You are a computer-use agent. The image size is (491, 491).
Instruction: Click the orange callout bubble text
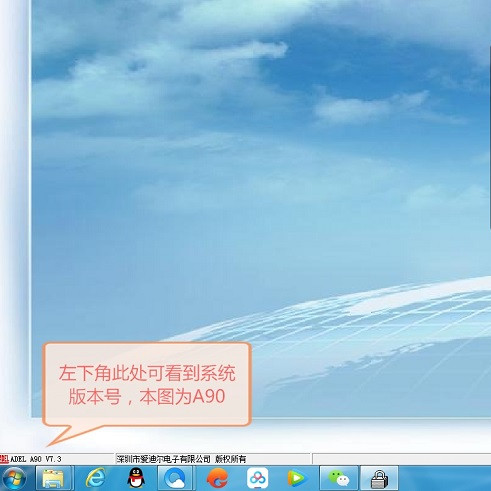(147, 384)
